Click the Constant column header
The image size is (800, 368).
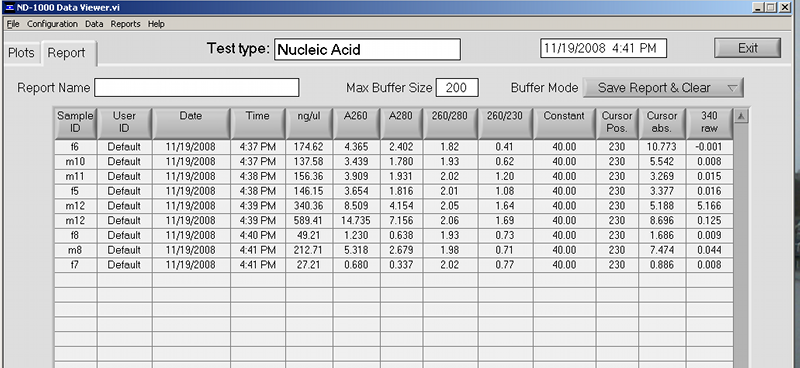[x=564, y=123]
